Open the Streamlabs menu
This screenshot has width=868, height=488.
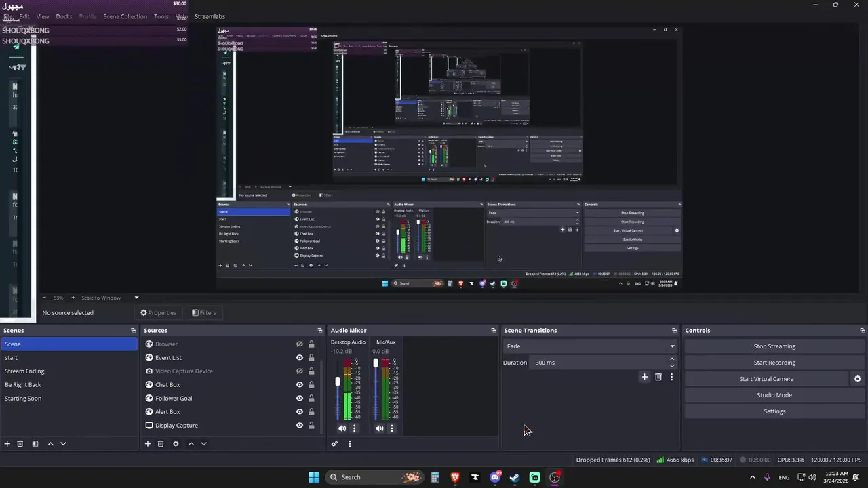coord(210,16)
